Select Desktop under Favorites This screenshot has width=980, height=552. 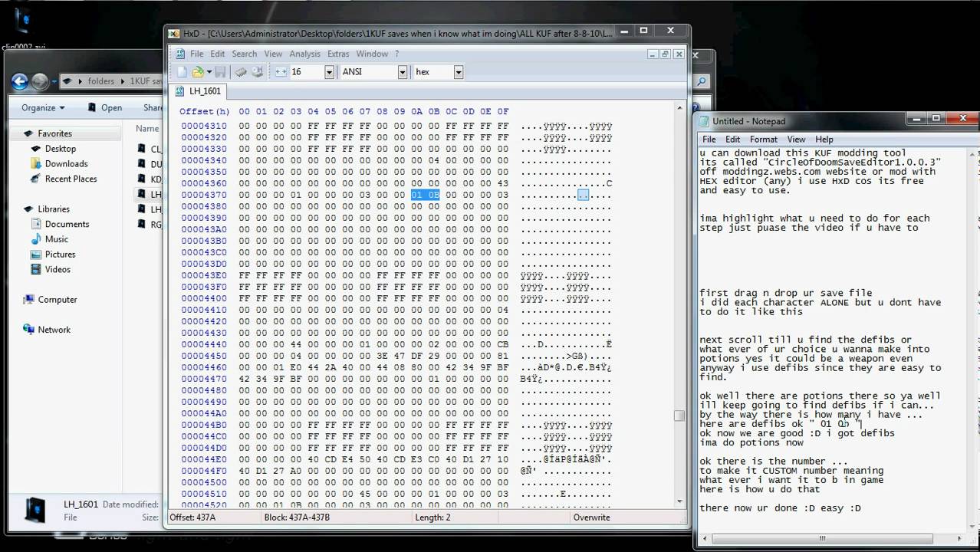(x=61, y=149)
